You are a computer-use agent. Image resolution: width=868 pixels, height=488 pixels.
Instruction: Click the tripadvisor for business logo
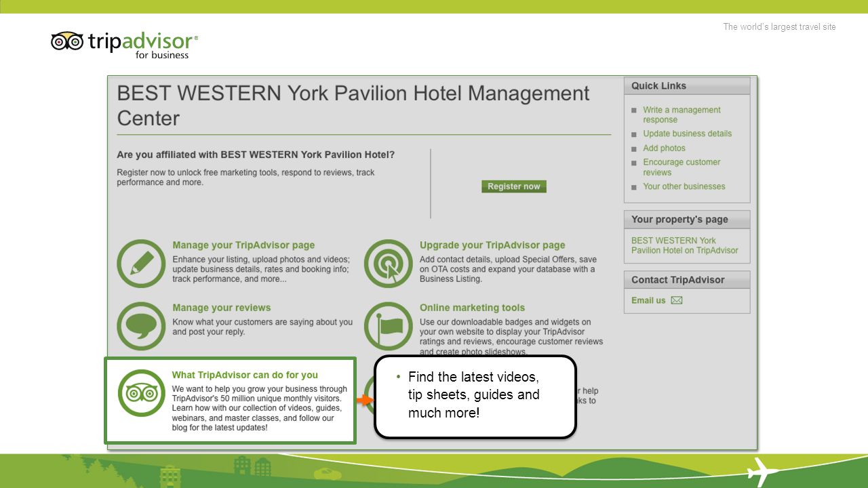[x=125, y=45]
